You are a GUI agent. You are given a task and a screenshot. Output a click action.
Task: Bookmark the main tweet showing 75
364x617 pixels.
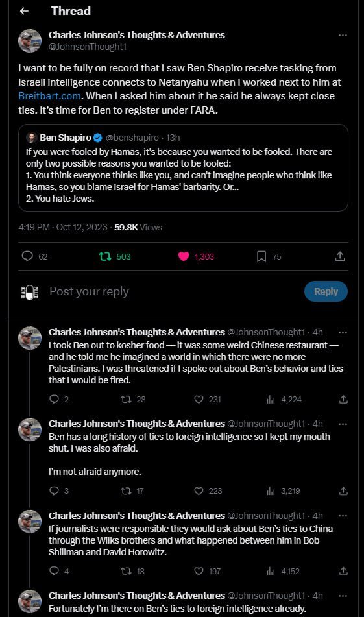pos(261,256)
